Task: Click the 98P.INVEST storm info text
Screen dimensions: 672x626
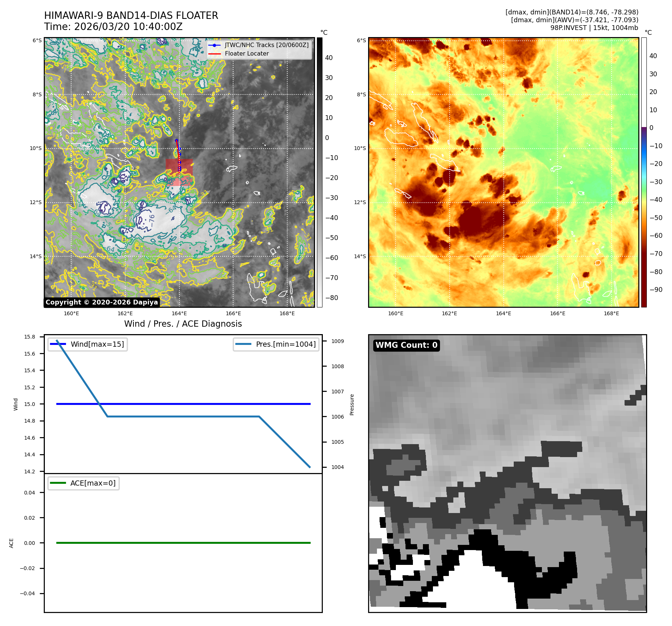Action: (x=594, y=28)
